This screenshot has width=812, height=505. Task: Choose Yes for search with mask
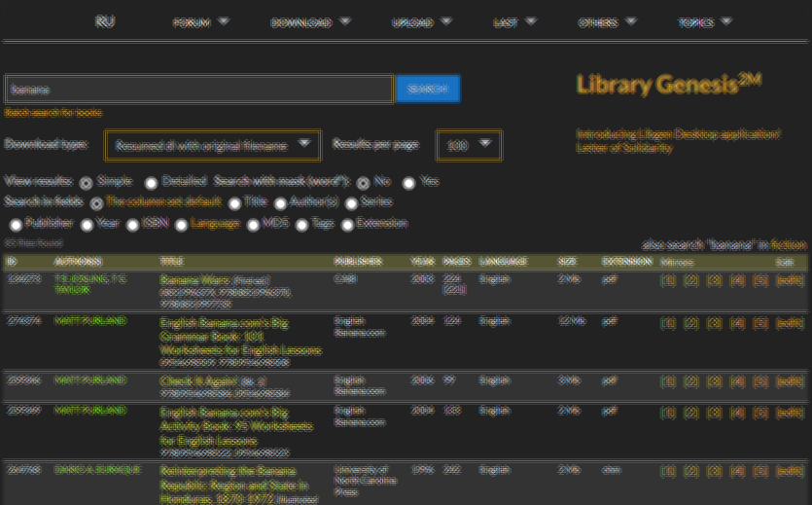point(409,183)
